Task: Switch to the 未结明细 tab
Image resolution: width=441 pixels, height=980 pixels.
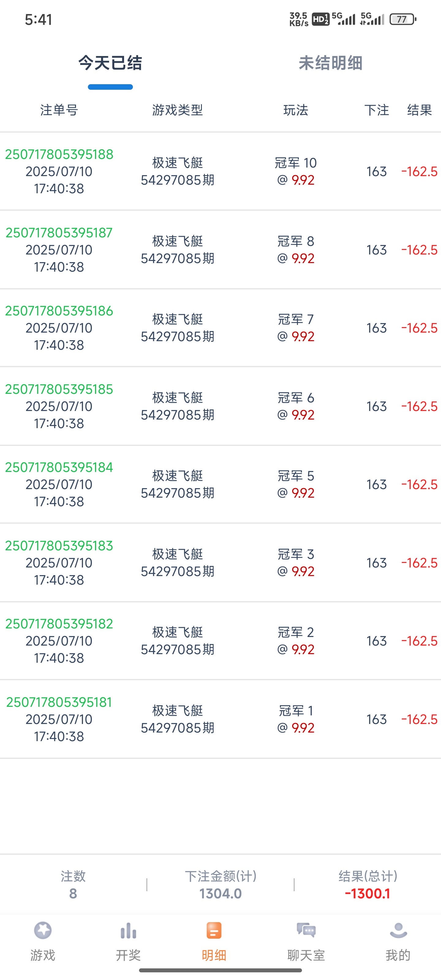Action: pos(330,63)
